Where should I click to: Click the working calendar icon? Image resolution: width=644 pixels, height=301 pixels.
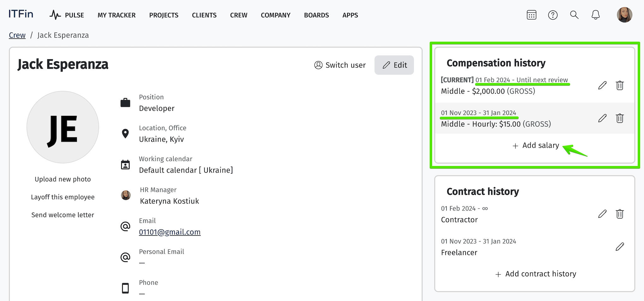[x=125, y=164]
